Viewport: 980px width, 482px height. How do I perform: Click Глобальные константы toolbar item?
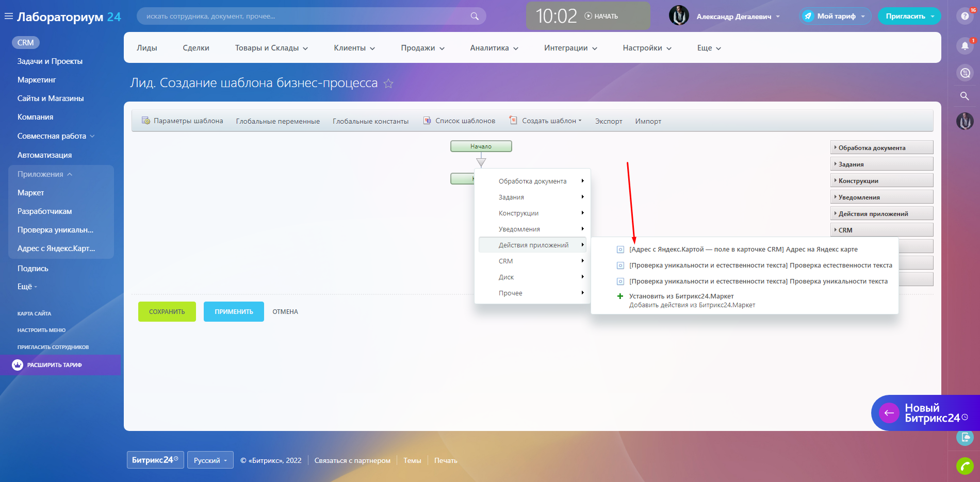370,121
